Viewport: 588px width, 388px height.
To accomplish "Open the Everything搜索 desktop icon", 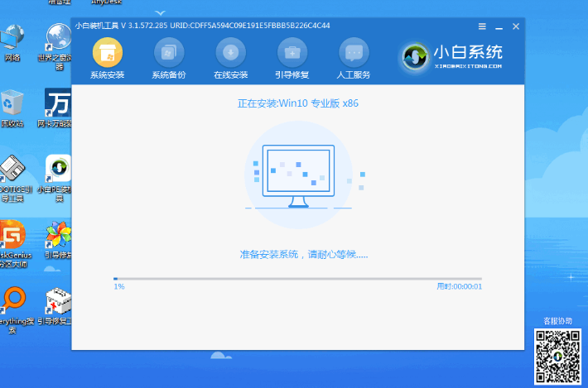I will [15, 310].
